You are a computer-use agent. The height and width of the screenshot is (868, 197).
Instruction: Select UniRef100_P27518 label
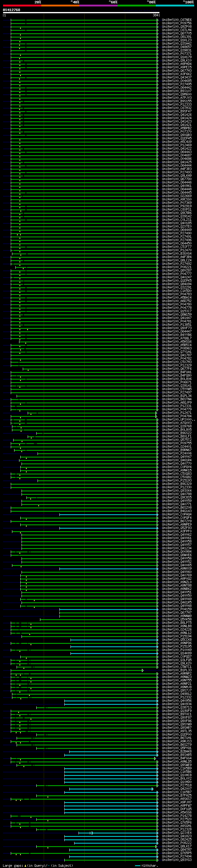coord(177,785)
